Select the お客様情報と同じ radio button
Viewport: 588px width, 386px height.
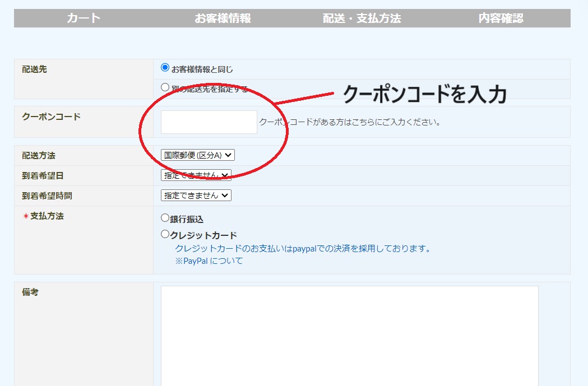[165, 68]
